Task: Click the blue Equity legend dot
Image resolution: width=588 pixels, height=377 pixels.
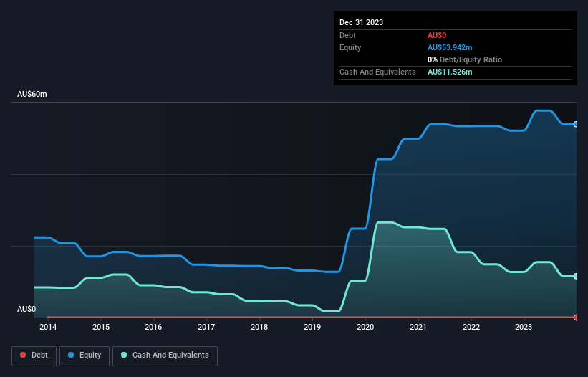Action: [71, 355]
